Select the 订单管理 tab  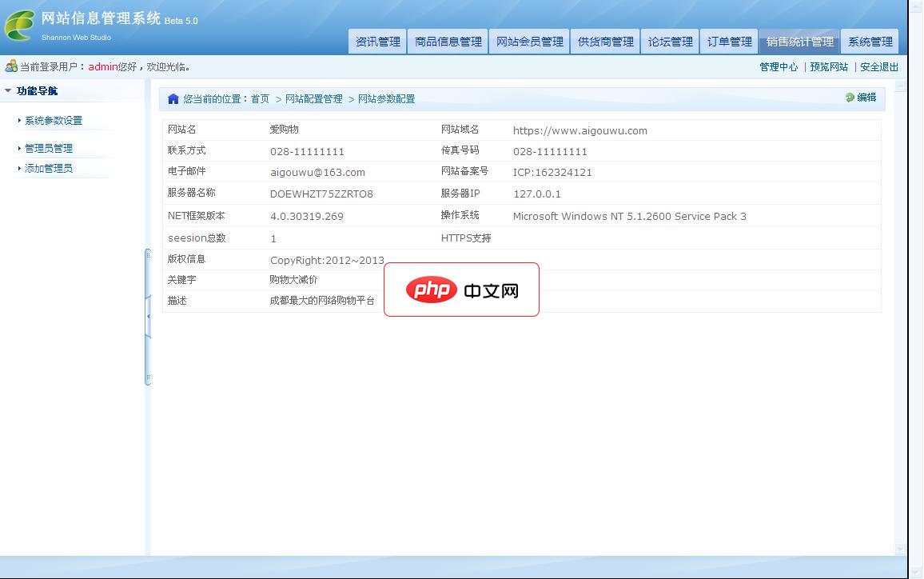pos(728,41)
